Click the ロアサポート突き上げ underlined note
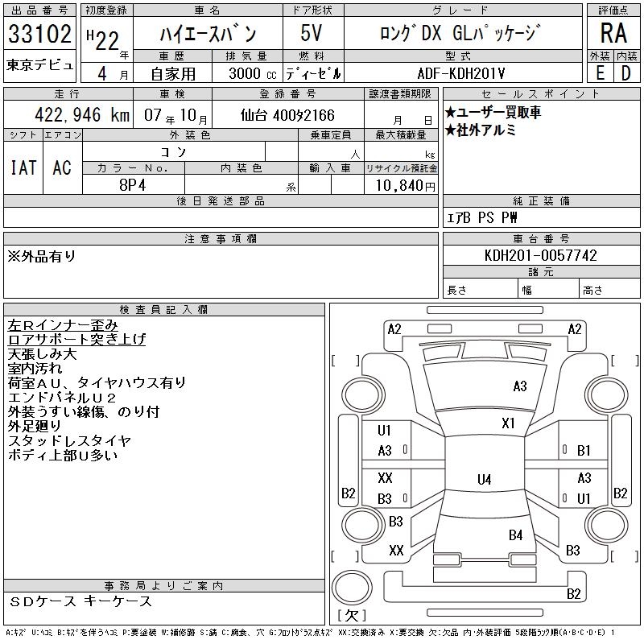The height and width of the screenshot is (644, 644). tap(76, 340)
